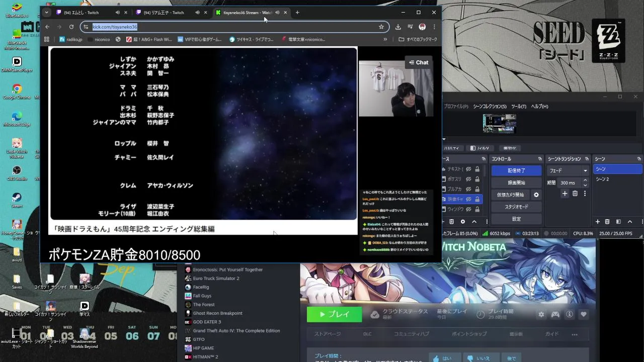Increase transition duration with up stepper

click(585, 180)
